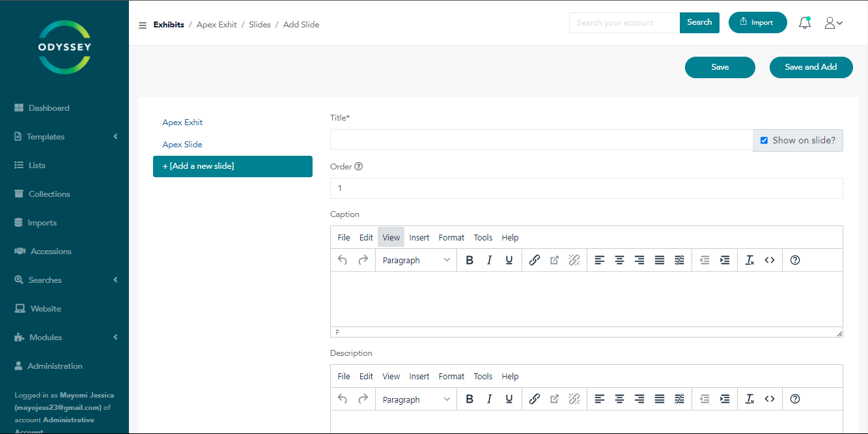
Task: Align center in the Caption editor
Action: [x=620, y=260]
